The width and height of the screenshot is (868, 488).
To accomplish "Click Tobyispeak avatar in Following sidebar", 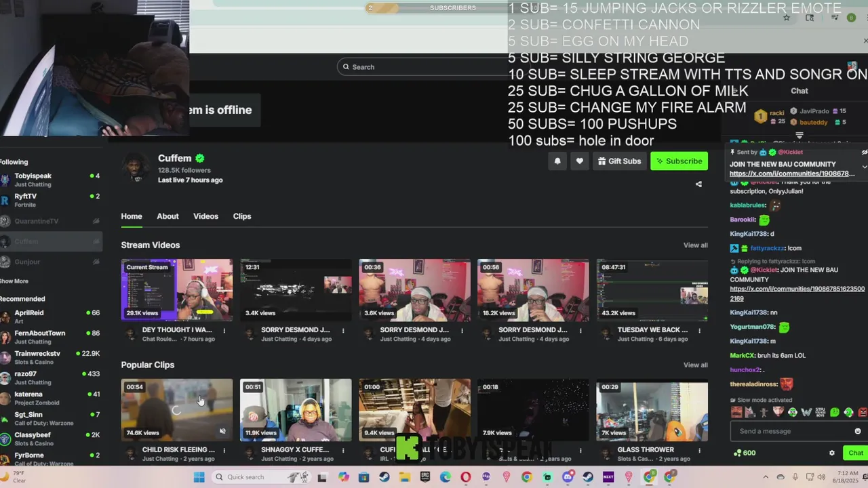I will (5, 180).
